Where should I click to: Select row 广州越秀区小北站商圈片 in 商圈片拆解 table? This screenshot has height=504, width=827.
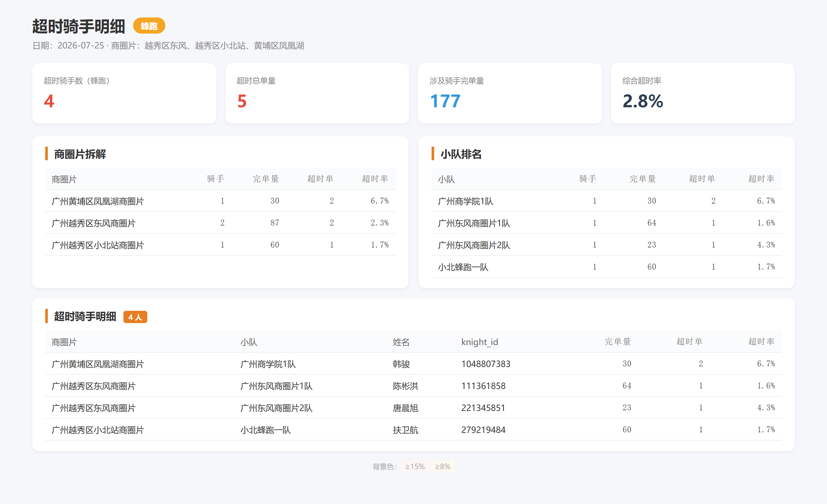(x=220, y=245)
